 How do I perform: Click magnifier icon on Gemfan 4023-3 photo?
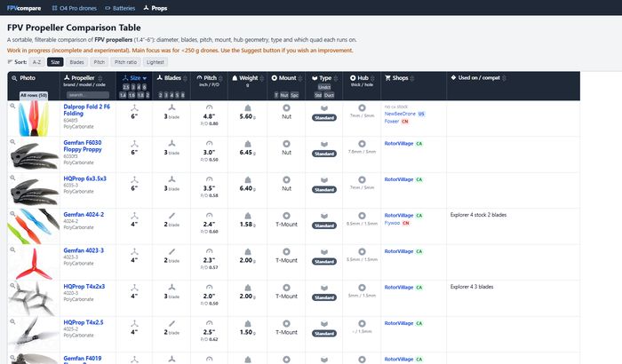(12, 249)
